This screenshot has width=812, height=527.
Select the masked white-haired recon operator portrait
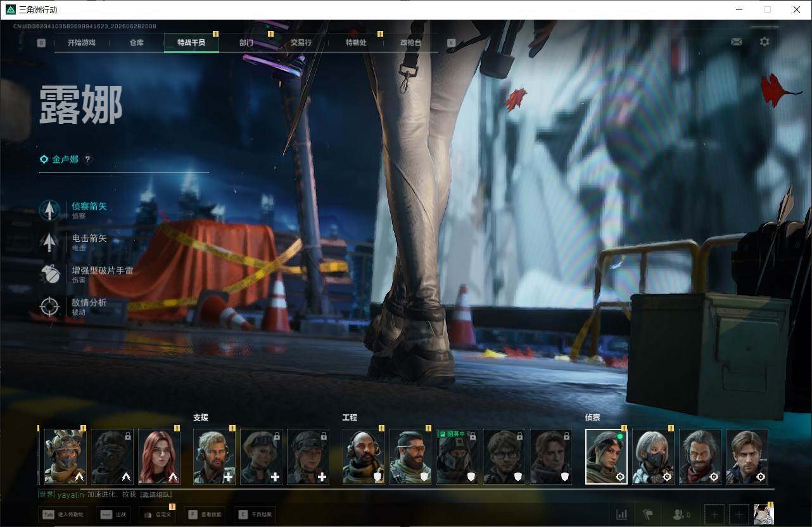coord(653,457)
